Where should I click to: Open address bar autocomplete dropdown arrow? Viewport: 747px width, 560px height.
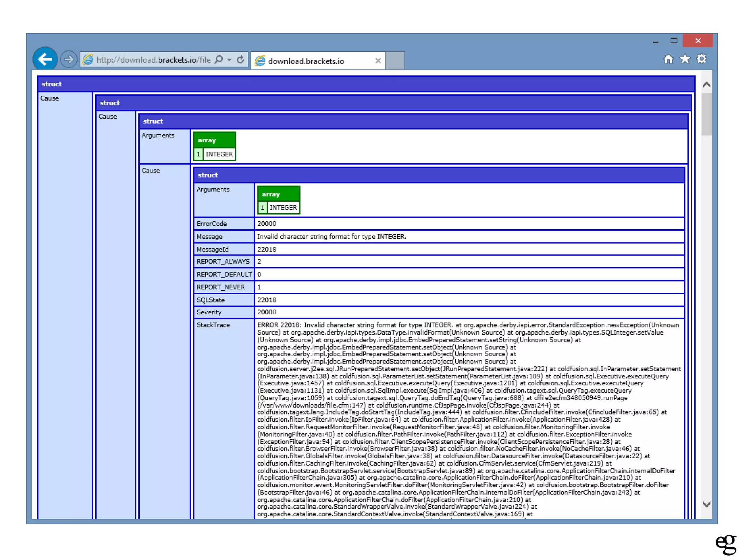coord(229,59)
